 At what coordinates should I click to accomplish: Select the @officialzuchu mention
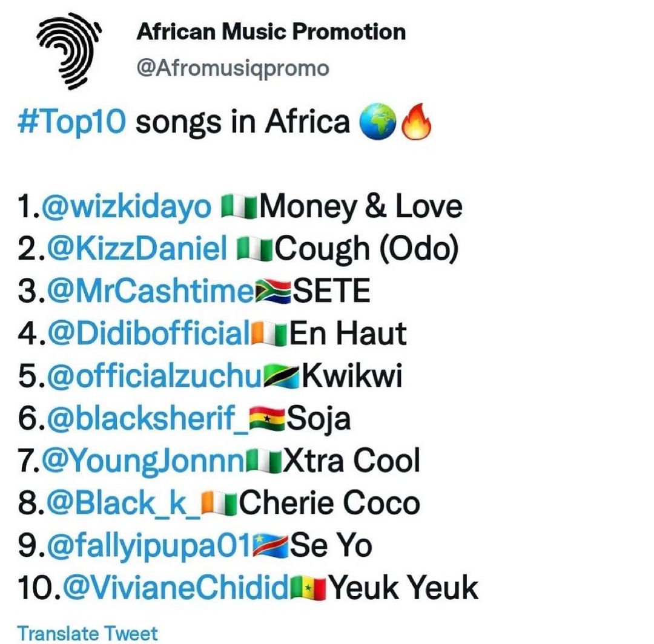click(153, 376)
